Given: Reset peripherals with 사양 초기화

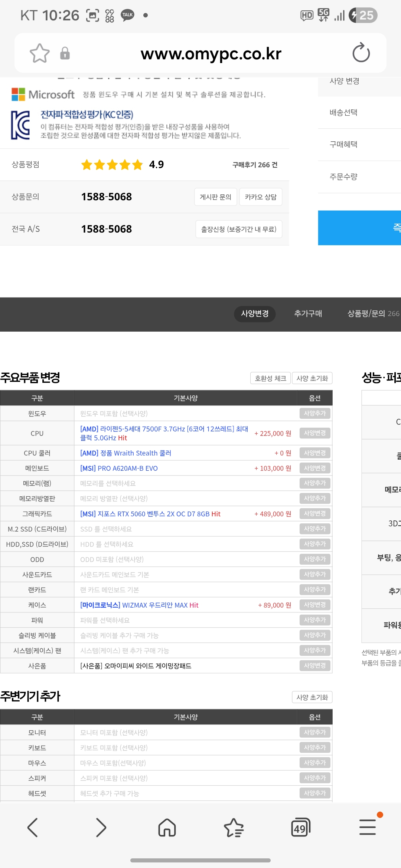Looking at the screenshot, I should pos(312,697).
